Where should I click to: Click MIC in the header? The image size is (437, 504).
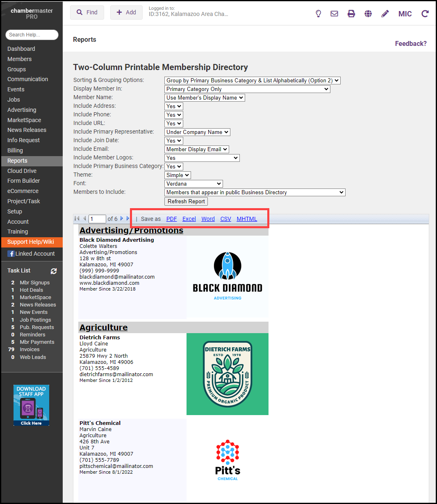coord(405,14)
